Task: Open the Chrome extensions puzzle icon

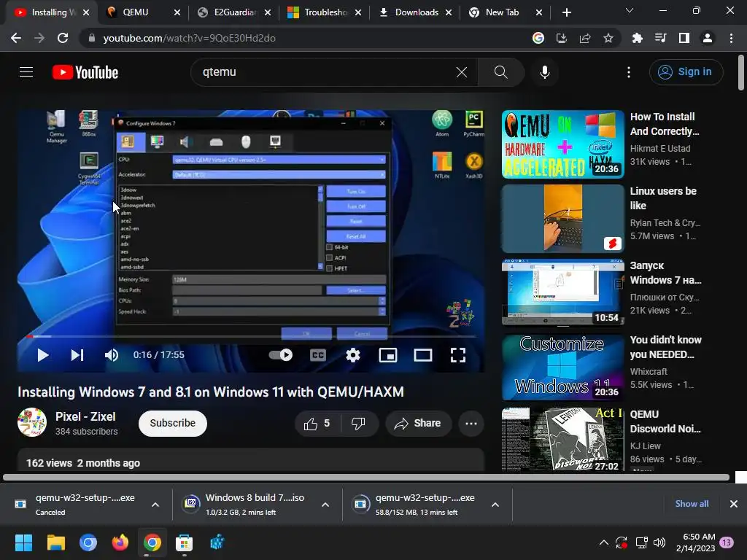Action: 637,38
